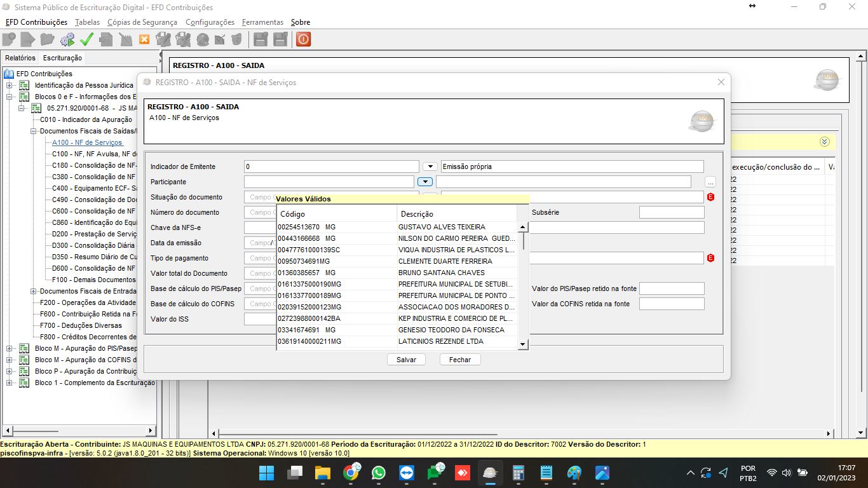Click the Subsérie input field
Image resolution: width=868 pixels, height=488 pixels.
click(x=672, y=212)
